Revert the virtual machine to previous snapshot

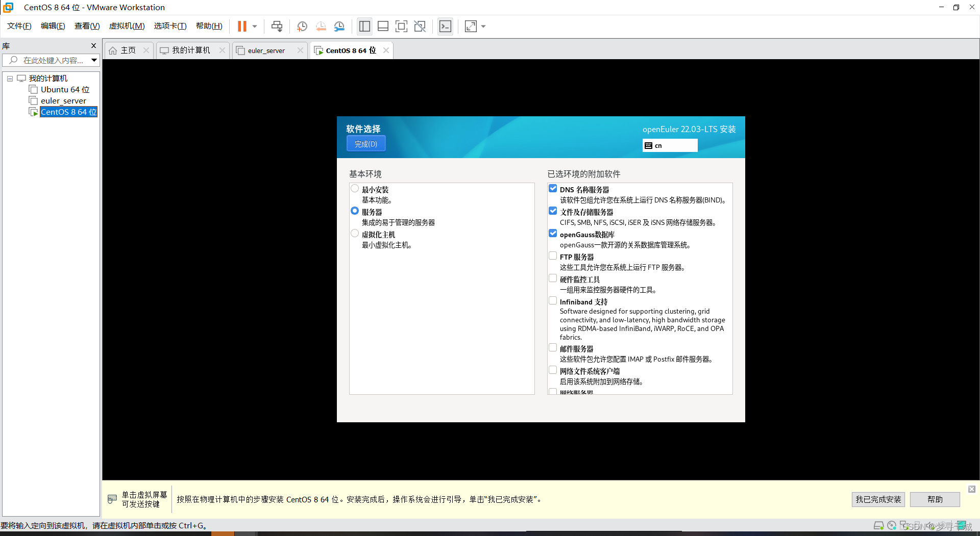321,26
